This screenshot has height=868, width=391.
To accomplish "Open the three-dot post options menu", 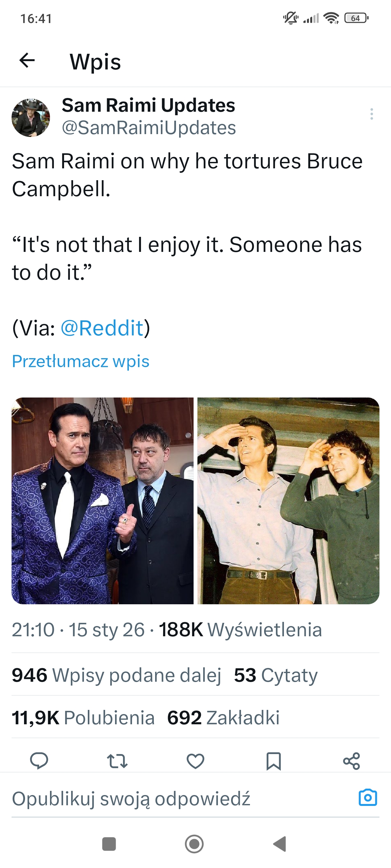I will [x=371, y=114].
